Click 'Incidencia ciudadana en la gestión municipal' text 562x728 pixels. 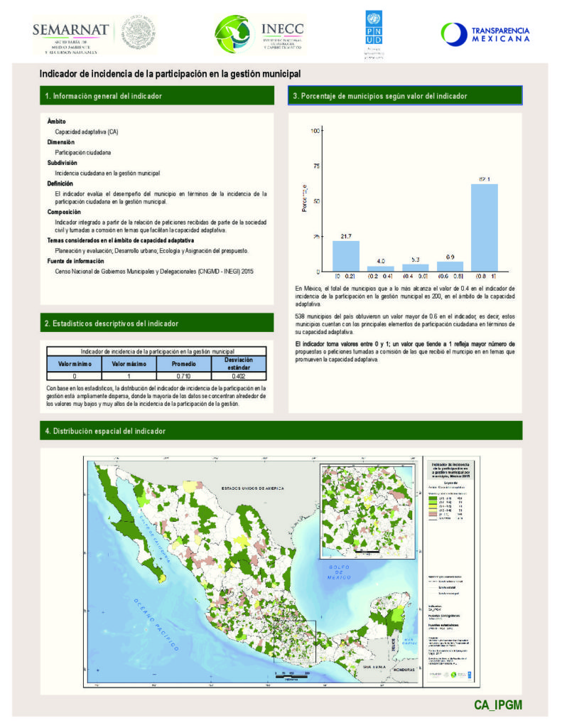tap(108, 173)
